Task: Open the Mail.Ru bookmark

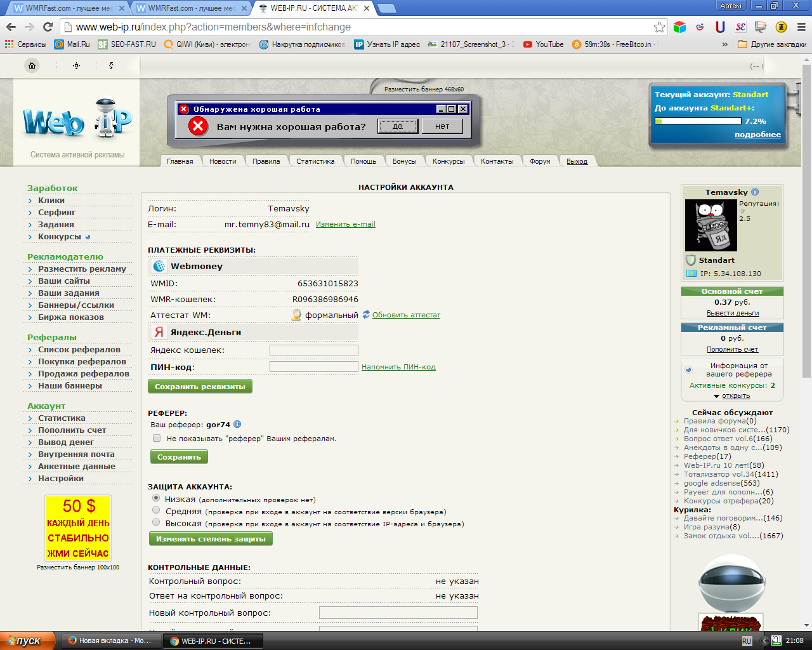Action: 72,44
